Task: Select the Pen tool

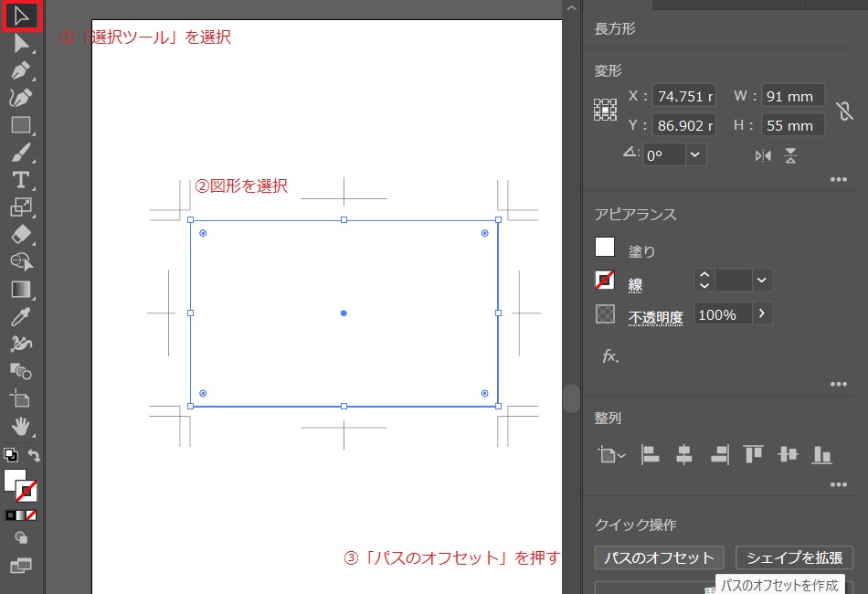Action: click(21, 71)
